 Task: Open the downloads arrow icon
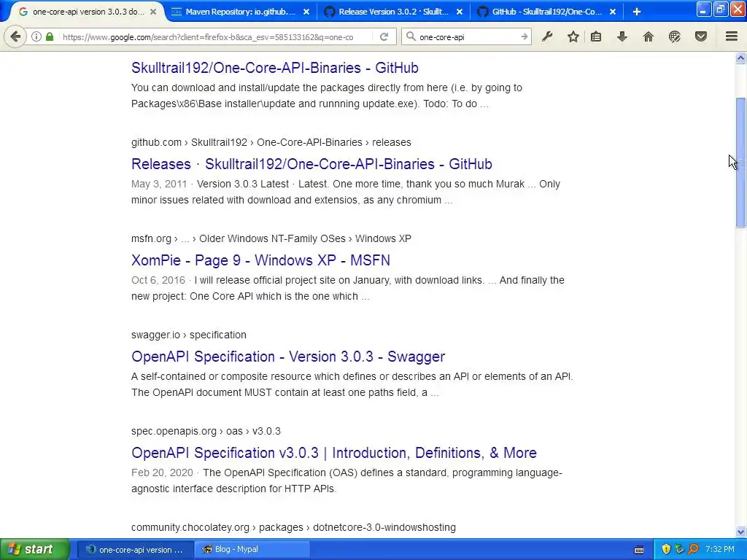pyautogui.click(x=622, y=36)
